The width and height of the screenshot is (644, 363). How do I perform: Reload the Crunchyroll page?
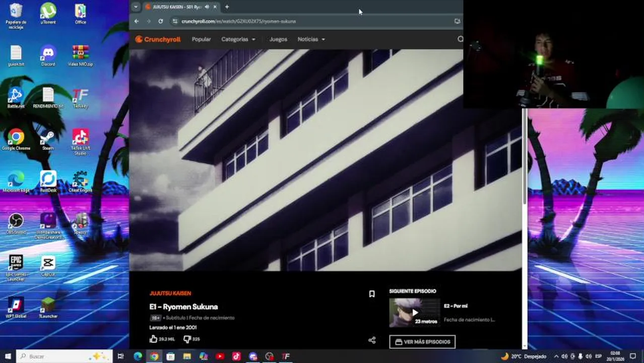tap(160, 21)
